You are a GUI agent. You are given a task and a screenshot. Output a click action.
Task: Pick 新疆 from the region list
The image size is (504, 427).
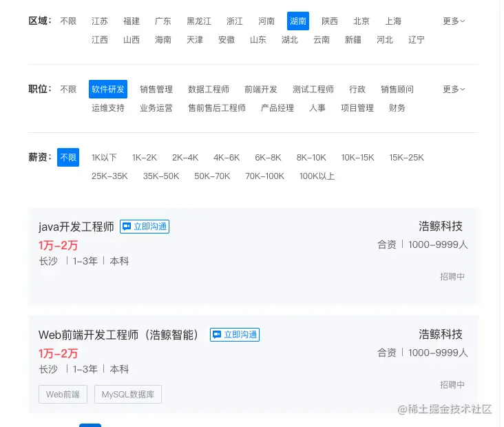point(353,40)
